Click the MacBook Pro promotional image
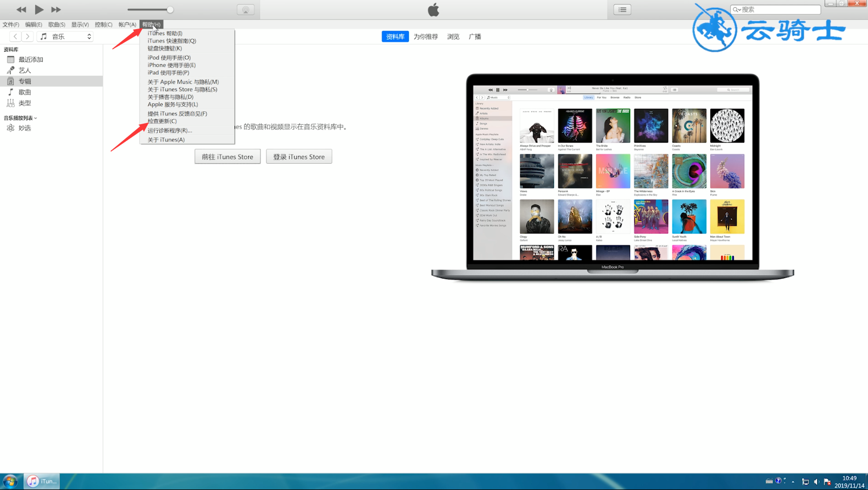Image resolution: width=868 pixels, height=490 pixels. [613, 177]
